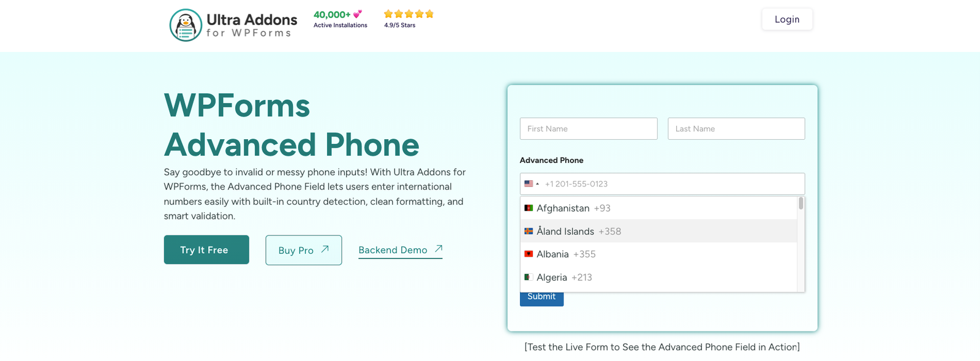Open the US flag country selector
This screenshot has height=361, width=980.
click(531, 184)
